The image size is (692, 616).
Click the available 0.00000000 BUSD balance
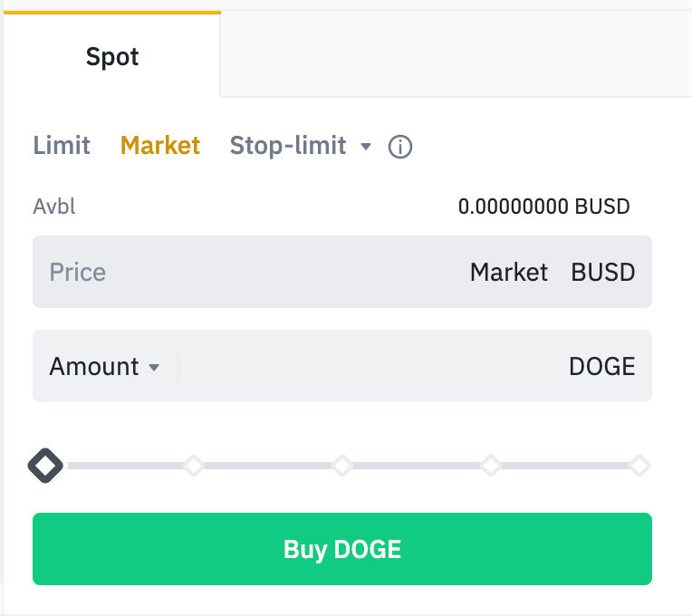(543, 207)
